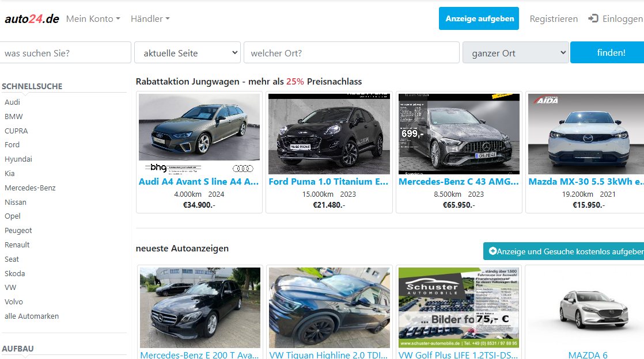This screenshot has height=359, width=644.
Task: Open the 'ganzer Ort' radius dropdown
Action: point(516,52)
